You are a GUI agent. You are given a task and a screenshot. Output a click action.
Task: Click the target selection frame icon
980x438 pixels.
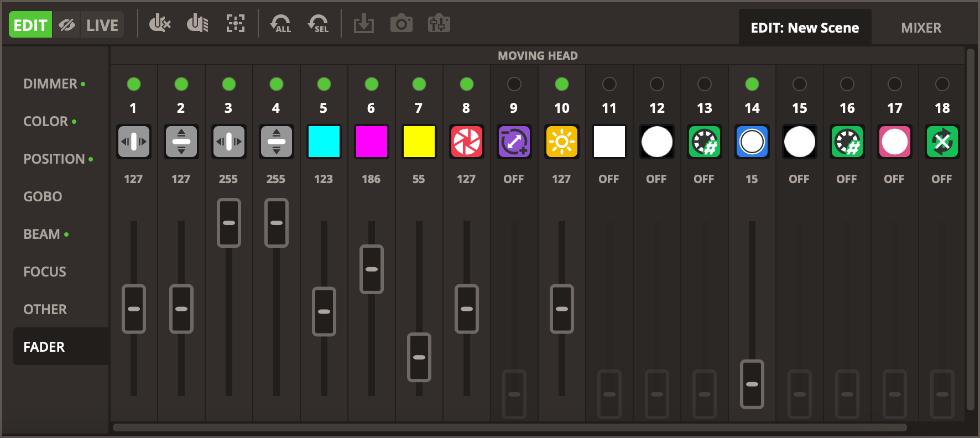click(236, 24)
